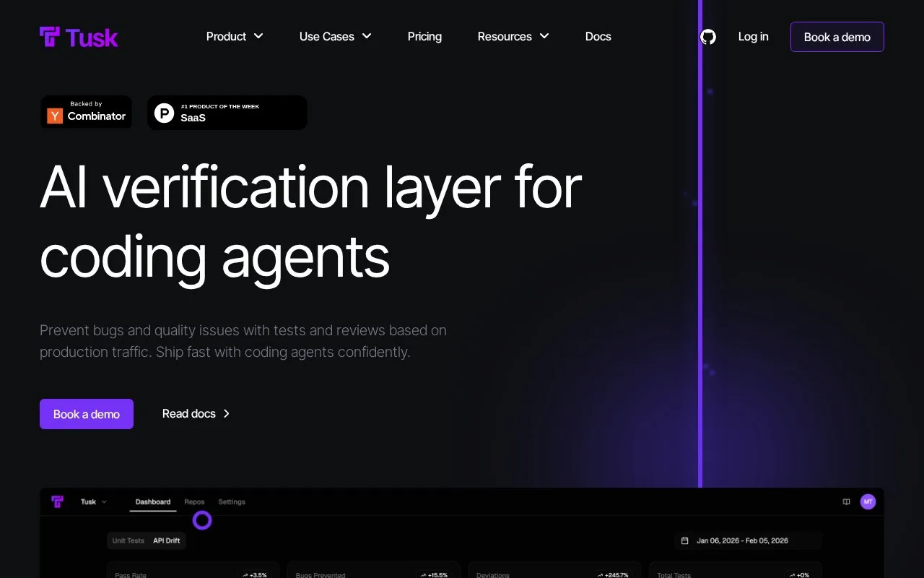Switch to the Repos tab
The height and width of the screenshot is (578, 924).
coord(194,501)
